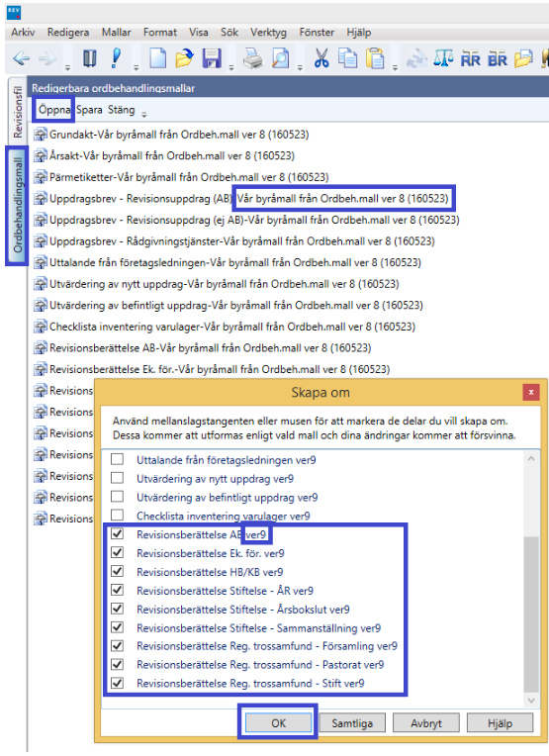Click Stäng in templates panel
The height and width of the screenshot is (756, 549).
122,110
